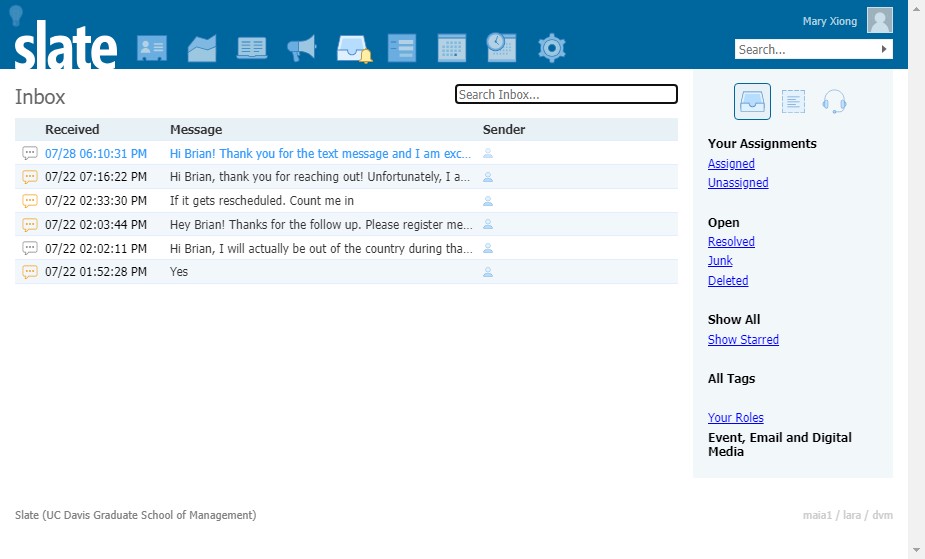This screenshot has width=925, height=559.
Task: Click the lightbulb icon above the logo
Action: (x=17, y=15)
